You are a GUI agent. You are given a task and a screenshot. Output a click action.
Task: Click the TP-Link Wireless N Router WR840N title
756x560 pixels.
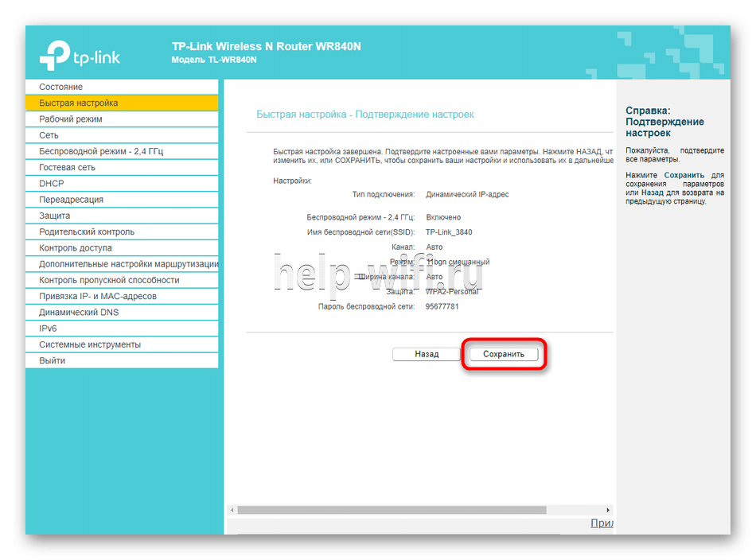coord(266,46)
